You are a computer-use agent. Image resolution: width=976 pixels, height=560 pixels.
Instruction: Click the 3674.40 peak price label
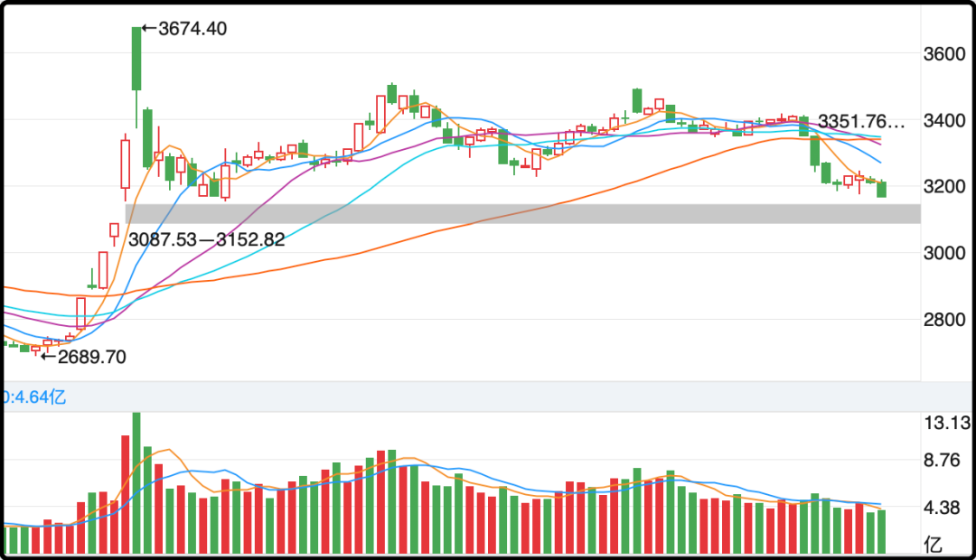click(192, 29)
